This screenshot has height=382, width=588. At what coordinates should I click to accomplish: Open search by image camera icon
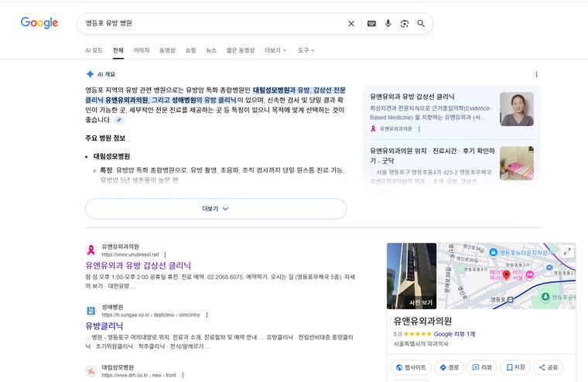(x=404, y=24)
